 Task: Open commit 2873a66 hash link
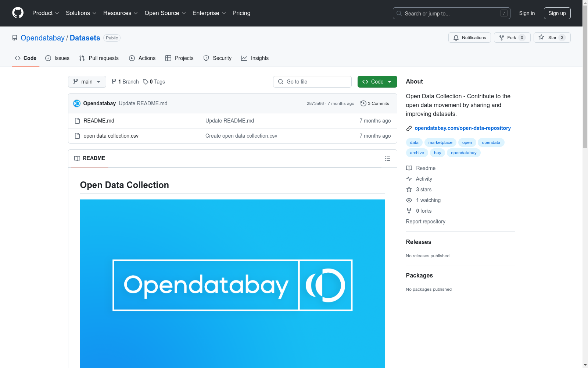point(315,103)
